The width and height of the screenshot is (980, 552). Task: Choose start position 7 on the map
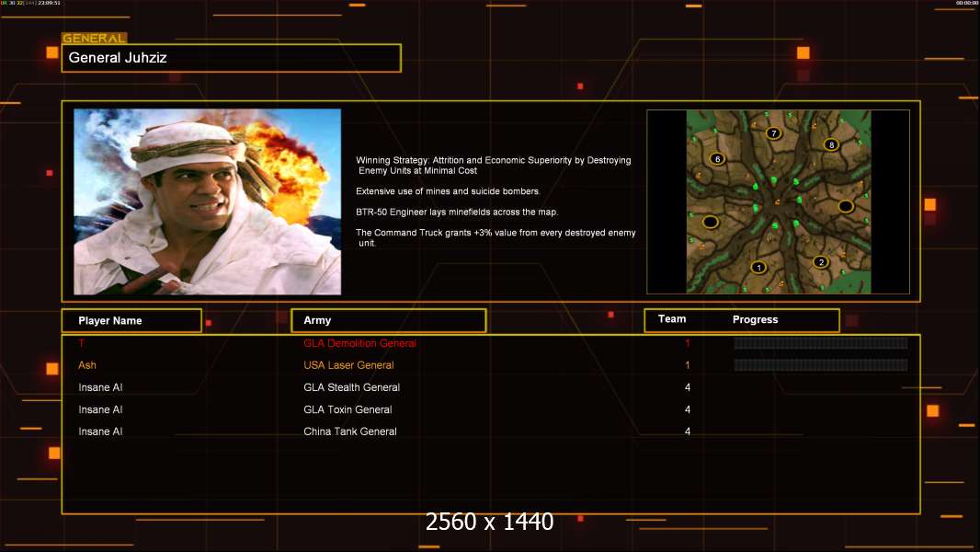coord(774,133)
